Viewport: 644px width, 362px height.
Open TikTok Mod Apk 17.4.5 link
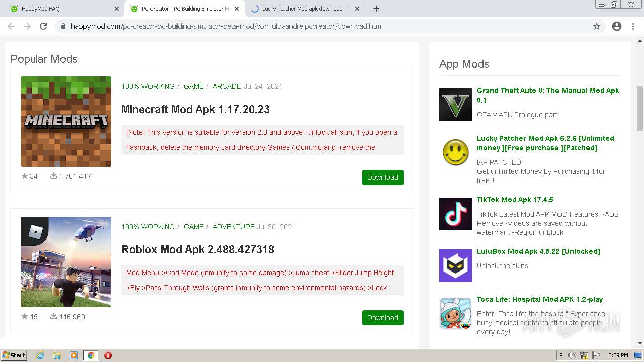click(515, 200)
